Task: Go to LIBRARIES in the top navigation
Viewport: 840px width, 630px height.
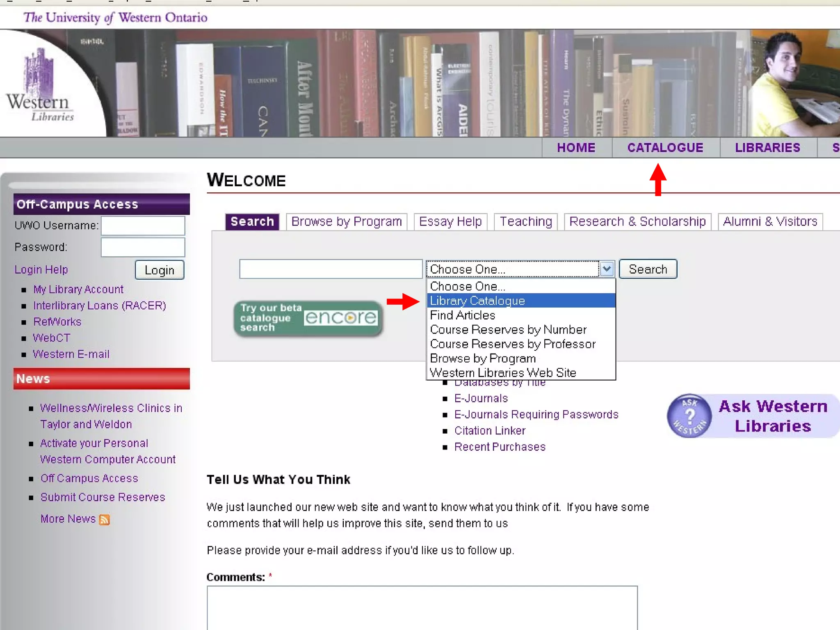Action: pos(767,148)
